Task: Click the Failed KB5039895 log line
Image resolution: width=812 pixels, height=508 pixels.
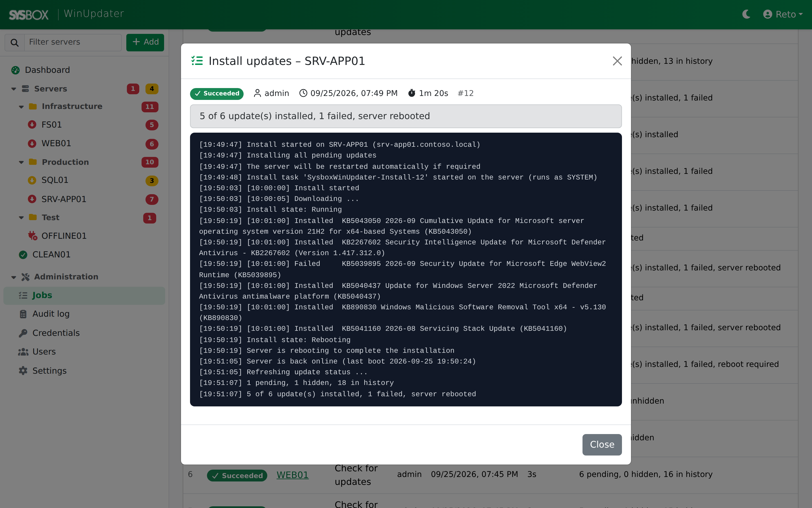Action: coord(402,269)
